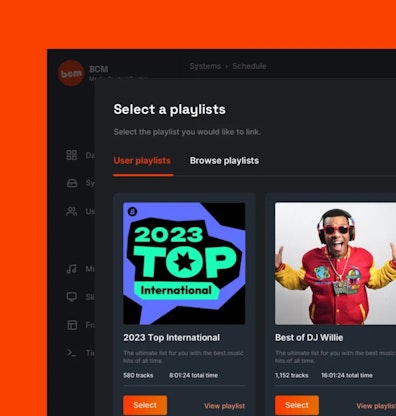Open the systems drive icon in sidebar

72,183
